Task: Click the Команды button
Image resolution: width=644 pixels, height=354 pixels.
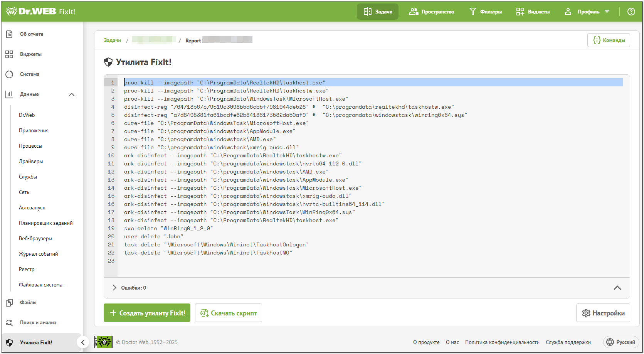Action: click(x=609, y=40)
